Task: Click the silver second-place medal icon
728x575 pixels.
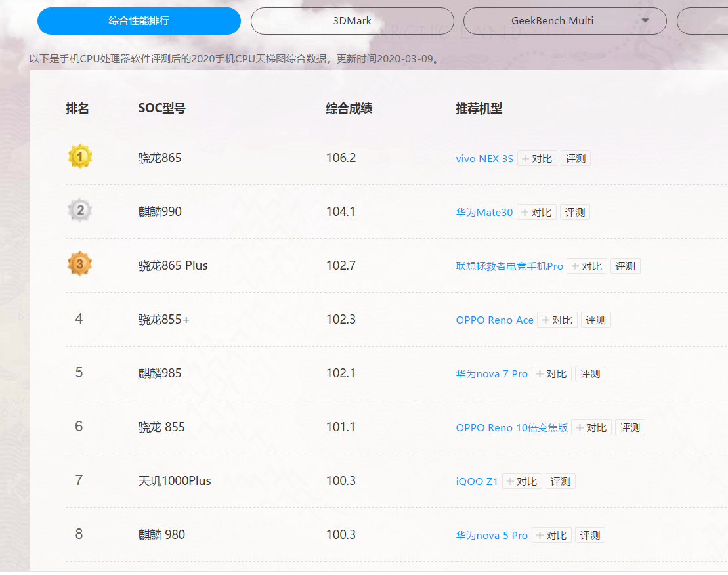Action: tap(80, 211)
